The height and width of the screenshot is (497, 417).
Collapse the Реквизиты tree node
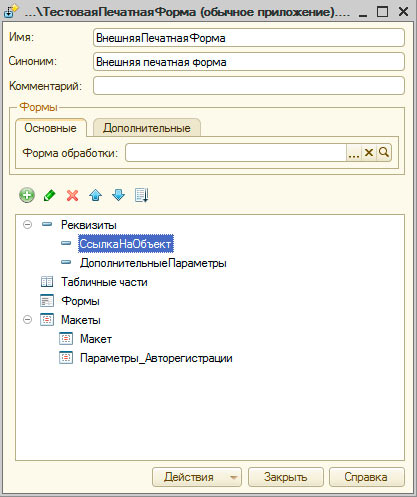[x=27, y=225]
